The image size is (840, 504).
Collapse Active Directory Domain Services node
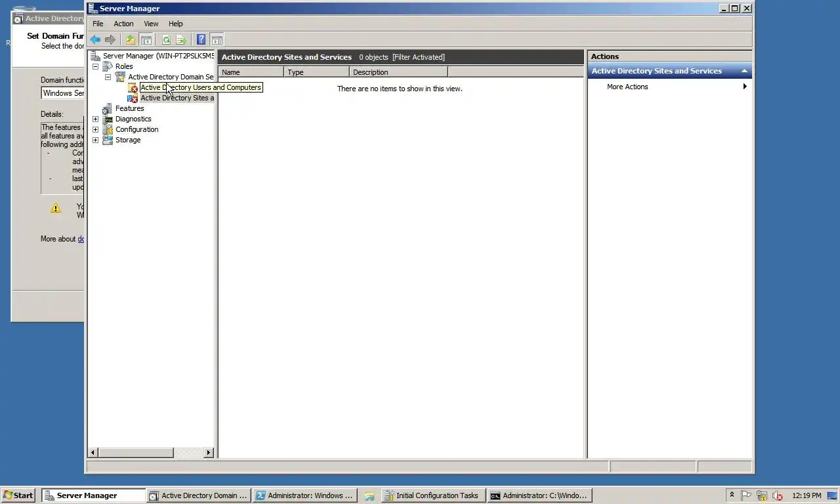tap(108, 77)
